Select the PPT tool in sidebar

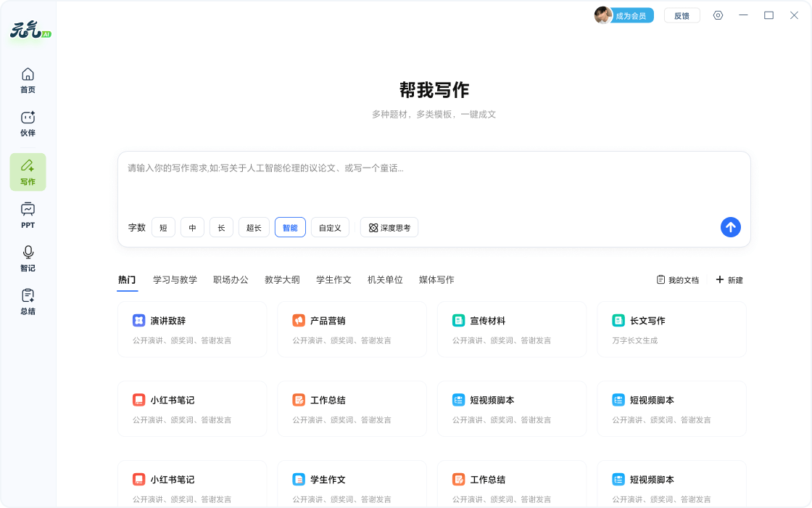pos(28,216)
